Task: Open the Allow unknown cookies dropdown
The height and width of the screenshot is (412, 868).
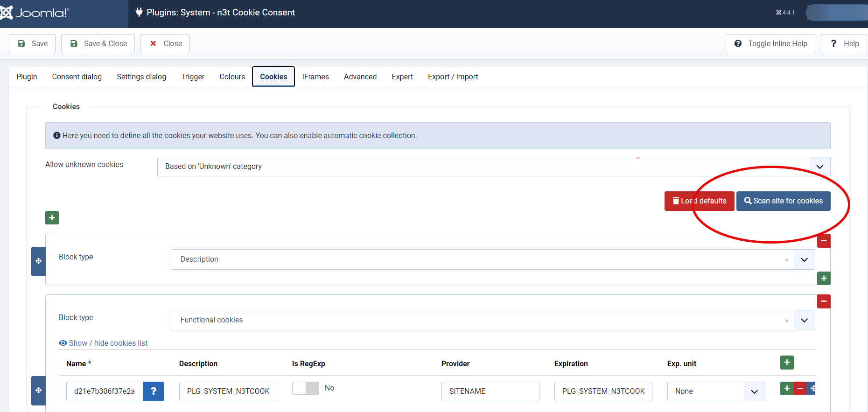Action: [x=494, y=167]
